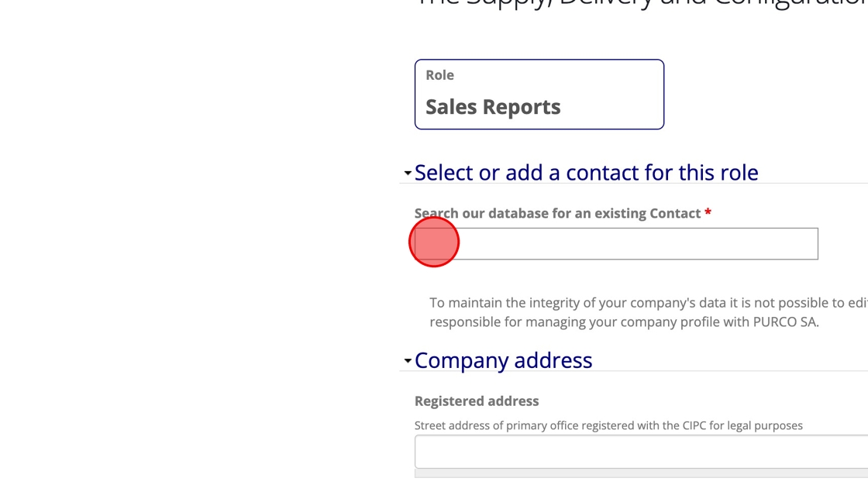Viewport: 868px width, 485px height.
Task: Click the red required asterisk
Action: coord(708,212)
